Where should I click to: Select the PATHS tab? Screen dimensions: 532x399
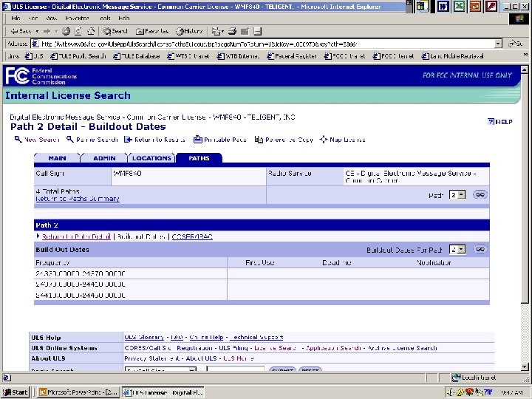[199, 158]
